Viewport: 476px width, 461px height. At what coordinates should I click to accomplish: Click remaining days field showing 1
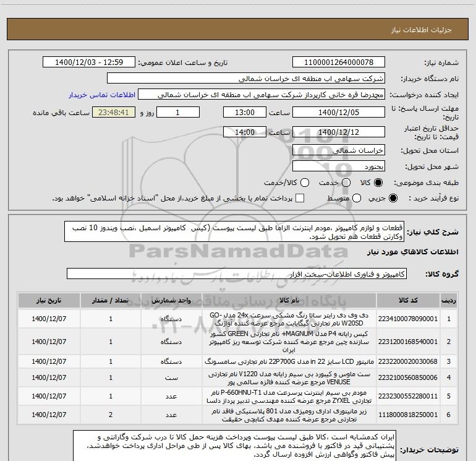pyautogui.click(x=178, y=112)
